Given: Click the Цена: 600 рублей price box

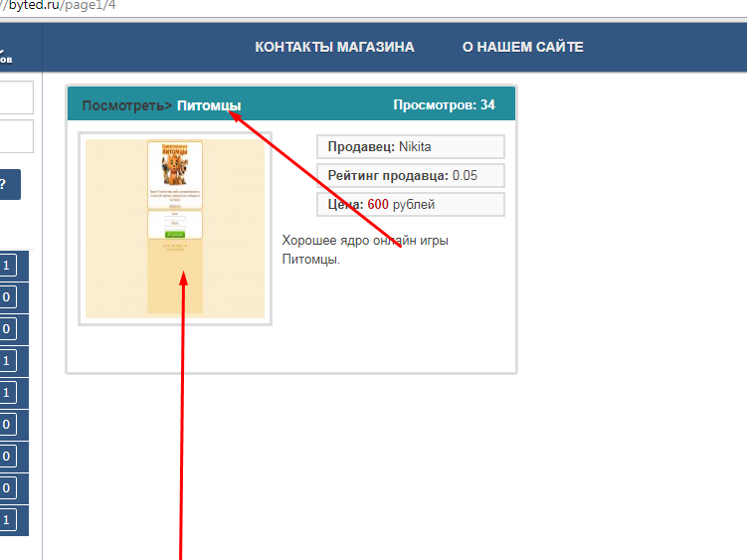Looking at the screenshot, I should [x=410, y=205].
